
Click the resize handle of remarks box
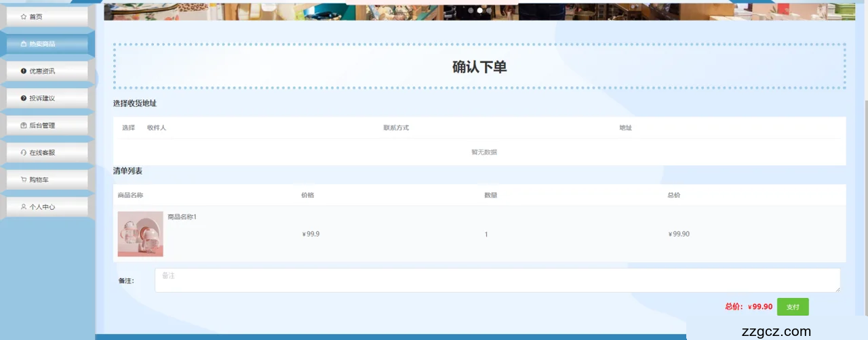tap(837, 290)
